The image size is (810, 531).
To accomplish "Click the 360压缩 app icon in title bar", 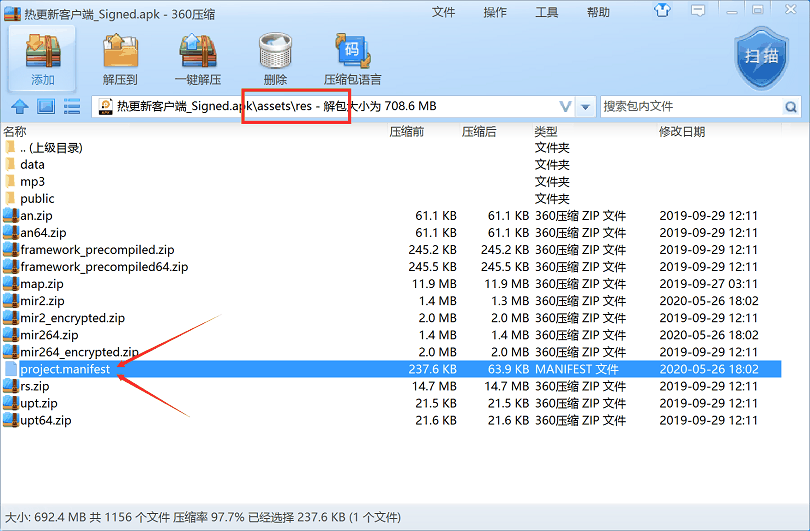I will [x=12, y=13].
